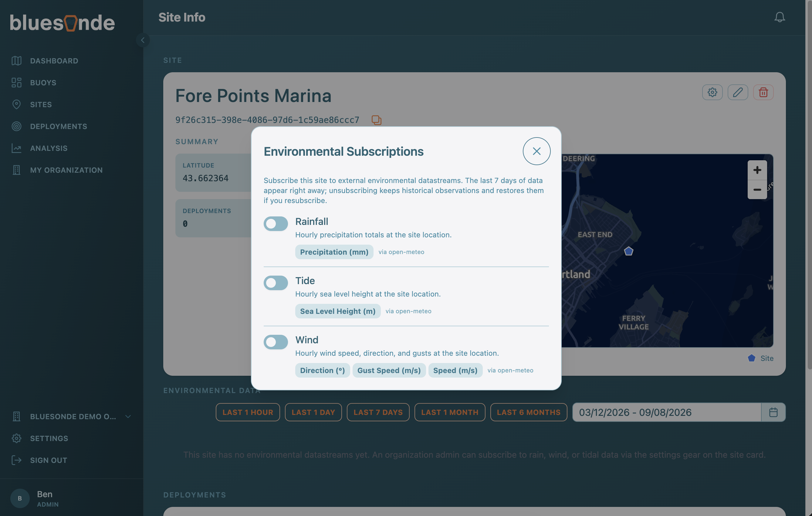The height and width of the screenshot is (516, 812).
Task: Select Last 1 Month range
Action: point(449,412)
